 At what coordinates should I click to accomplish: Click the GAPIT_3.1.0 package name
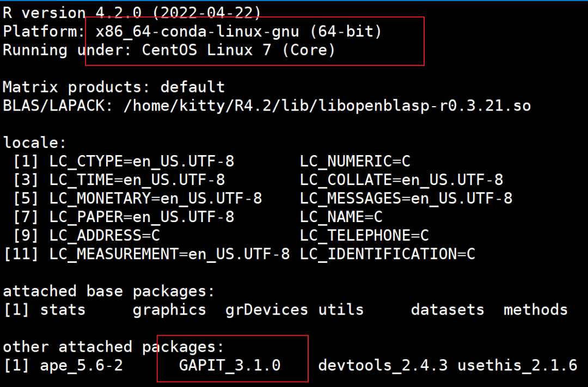[x=229, y=365]
